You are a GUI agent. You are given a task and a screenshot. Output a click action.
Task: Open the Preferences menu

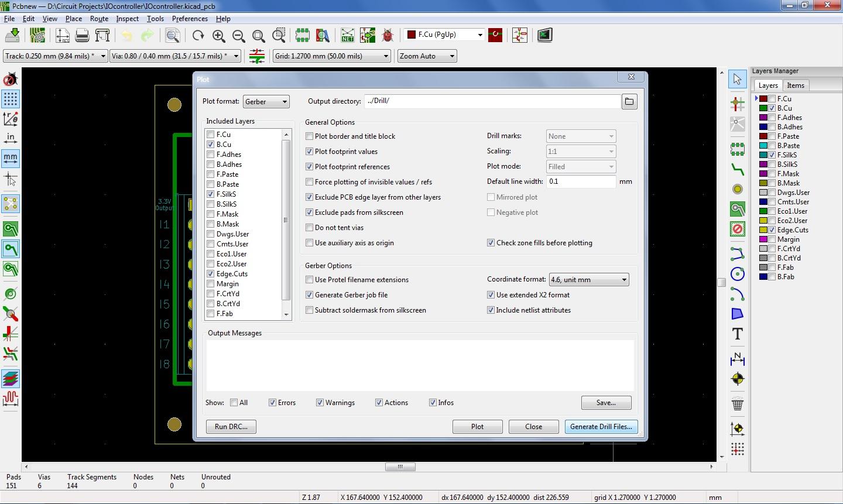pos(190,19)
